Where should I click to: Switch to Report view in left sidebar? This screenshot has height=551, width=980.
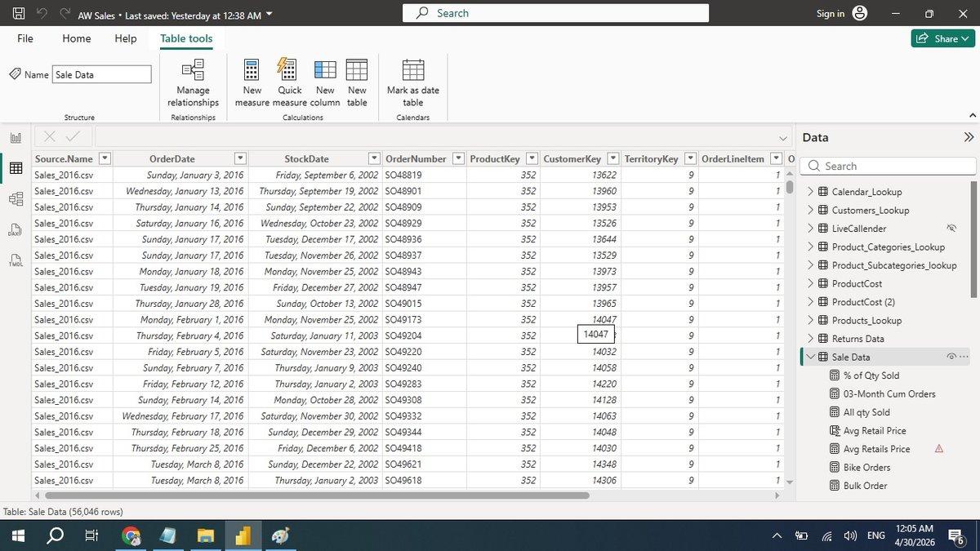(x=16, y=138)
